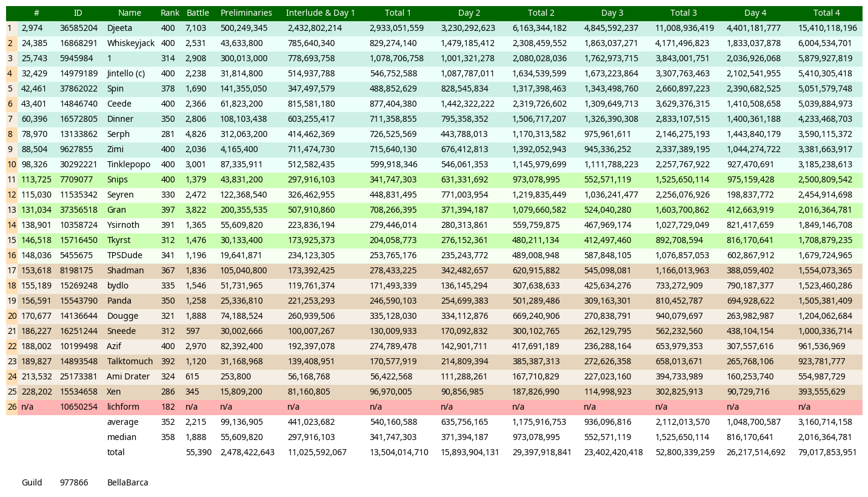Click the 'Rank' column header

[170, 13]
